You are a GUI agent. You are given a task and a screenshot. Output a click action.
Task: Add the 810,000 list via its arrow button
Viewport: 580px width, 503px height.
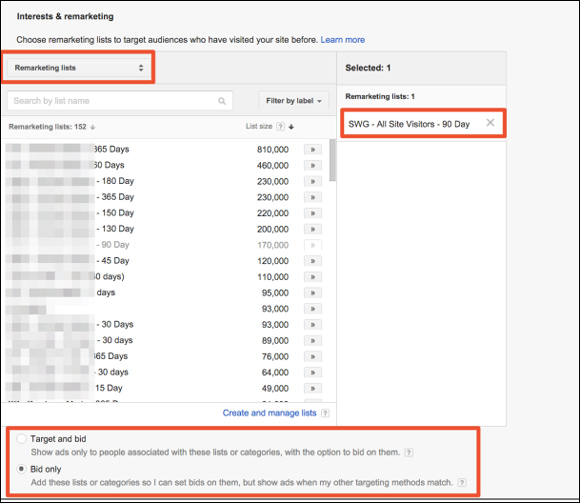click(313, 149)
